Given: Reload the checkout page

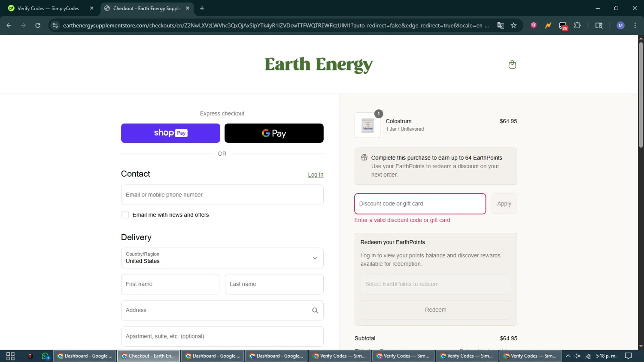Looking at the screenshot, I should point(38,25).
